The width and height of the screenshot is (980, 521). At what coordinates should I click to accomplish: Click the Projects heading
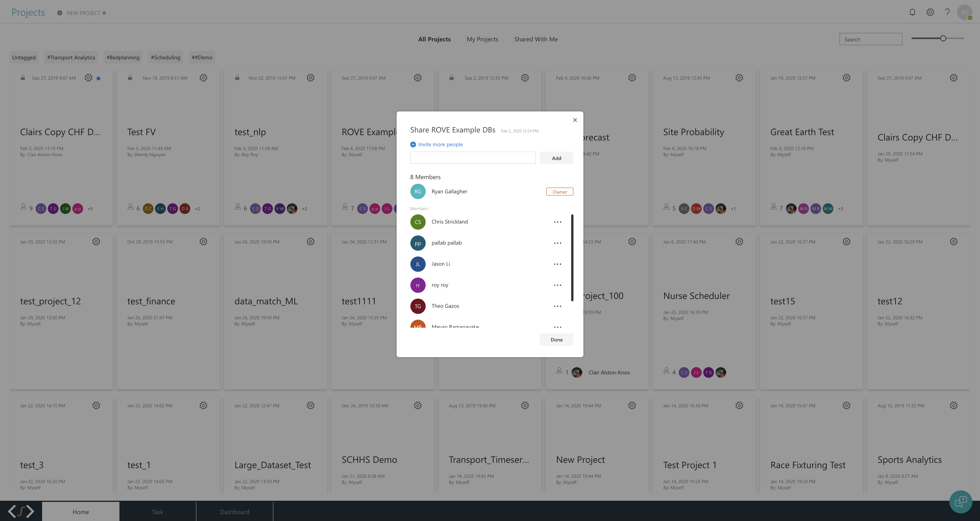[28, 12]
